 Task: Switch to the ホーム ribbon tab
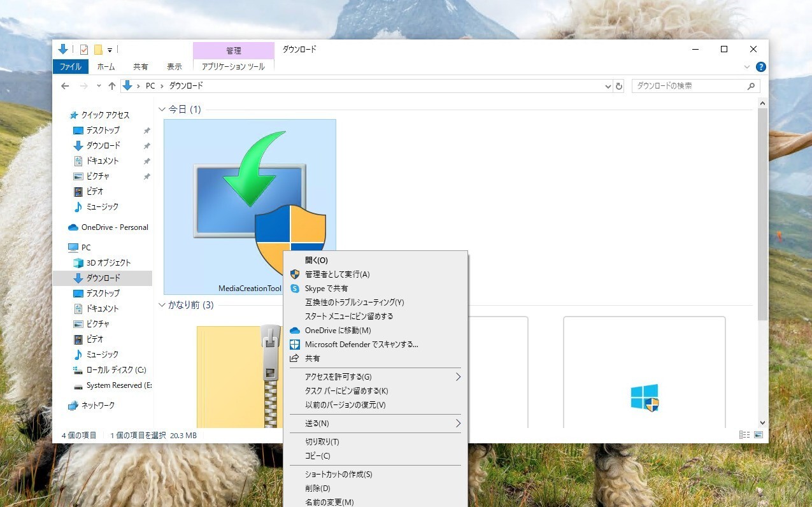point(106,66)
